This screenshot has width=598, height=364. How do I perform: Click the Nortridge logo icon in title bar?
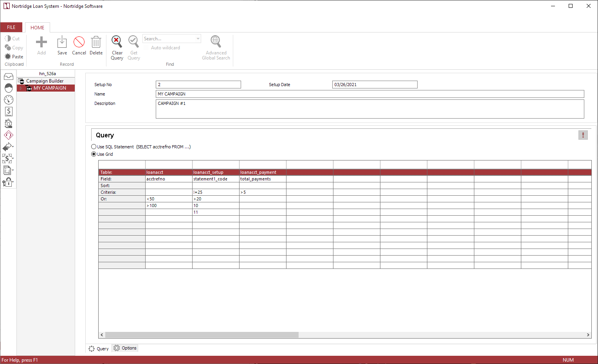[6, 6]
